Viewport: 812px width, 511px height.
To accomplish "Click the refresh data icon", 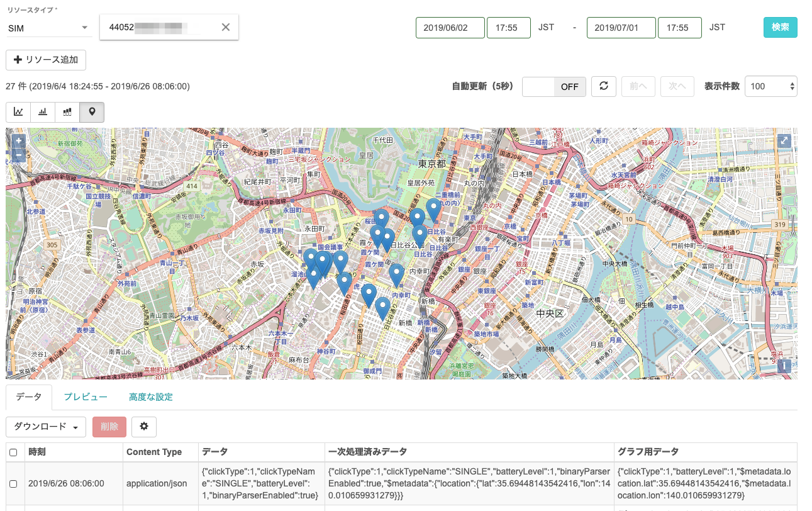I will tap(603, 86).
